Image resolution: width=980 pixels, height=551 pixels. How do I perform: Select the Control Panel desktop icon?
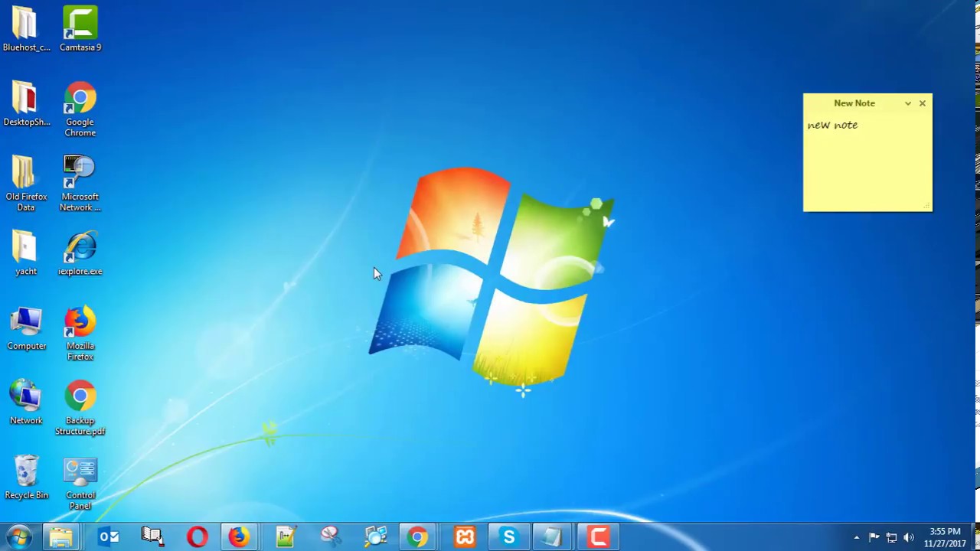tap(80, 473)
